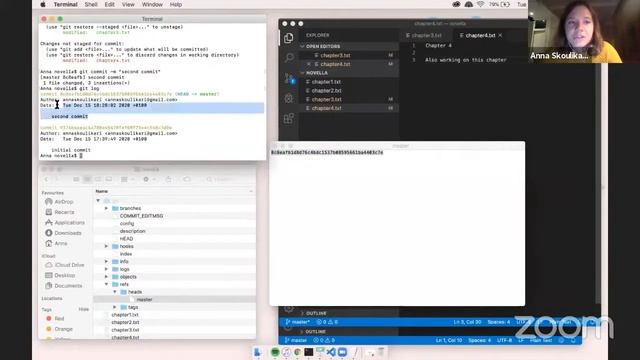Open the View menu
Screen dimensions: 640x360
128,4
